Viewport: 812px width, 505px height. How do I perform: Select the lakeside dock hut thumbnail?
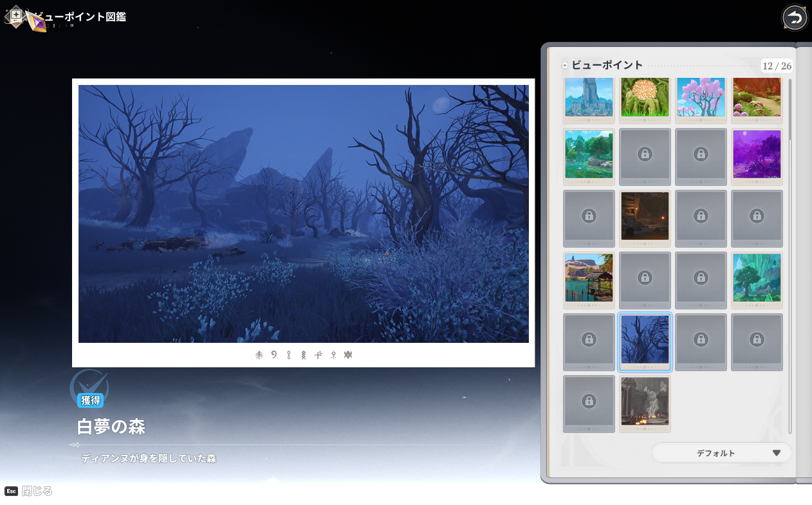click(x=589, y=278)
